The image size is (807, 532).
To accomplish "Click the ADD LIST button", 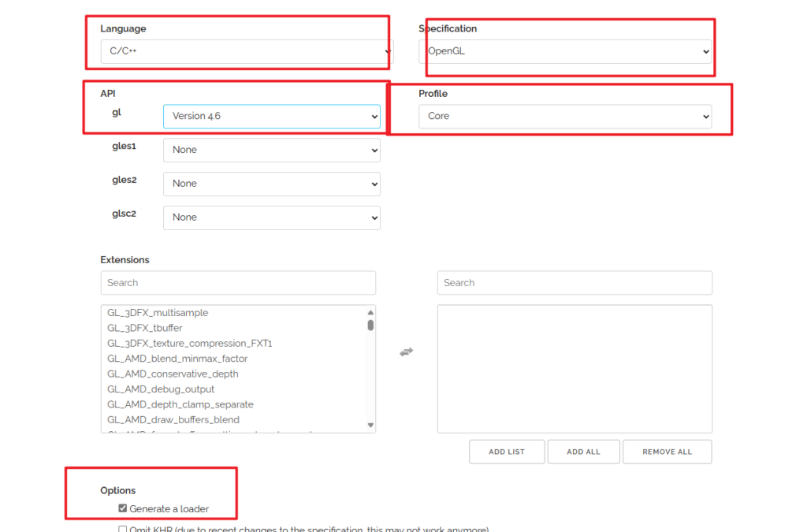I will (506, 451).
